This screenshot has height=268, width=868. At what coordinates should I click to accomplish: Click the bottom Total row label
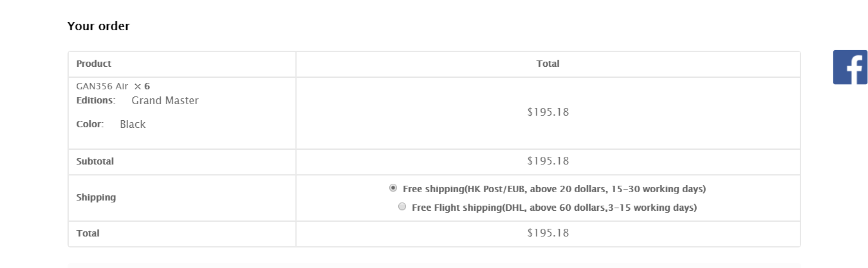[88, 233]
